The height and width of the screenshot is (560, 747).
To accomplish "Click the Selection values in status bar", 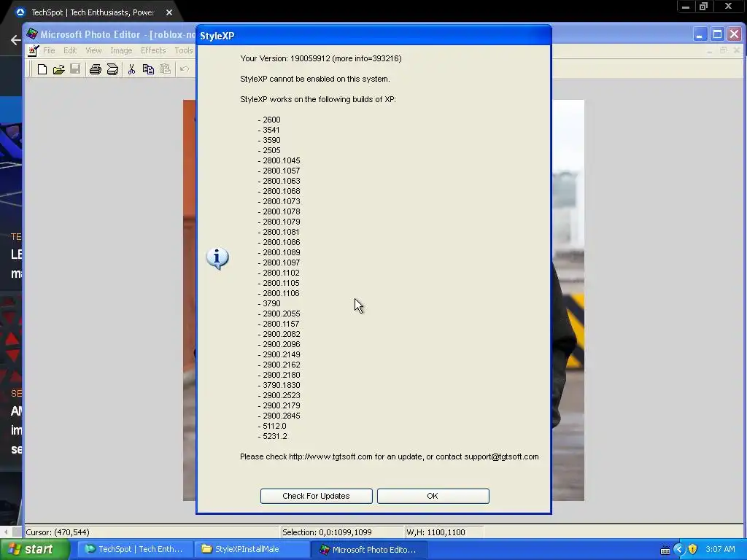I will click(x=327, y=532).
